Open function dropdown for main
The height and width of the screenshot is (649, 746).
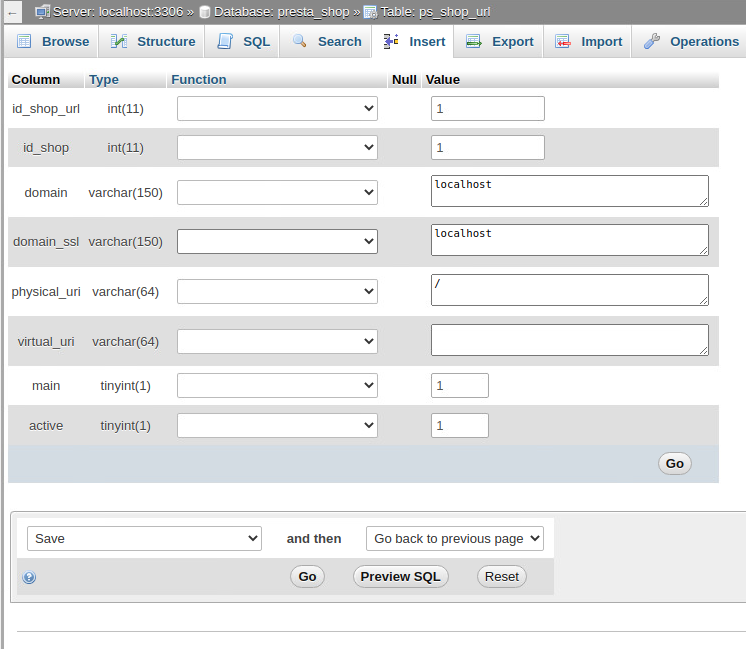pos(277,385)
